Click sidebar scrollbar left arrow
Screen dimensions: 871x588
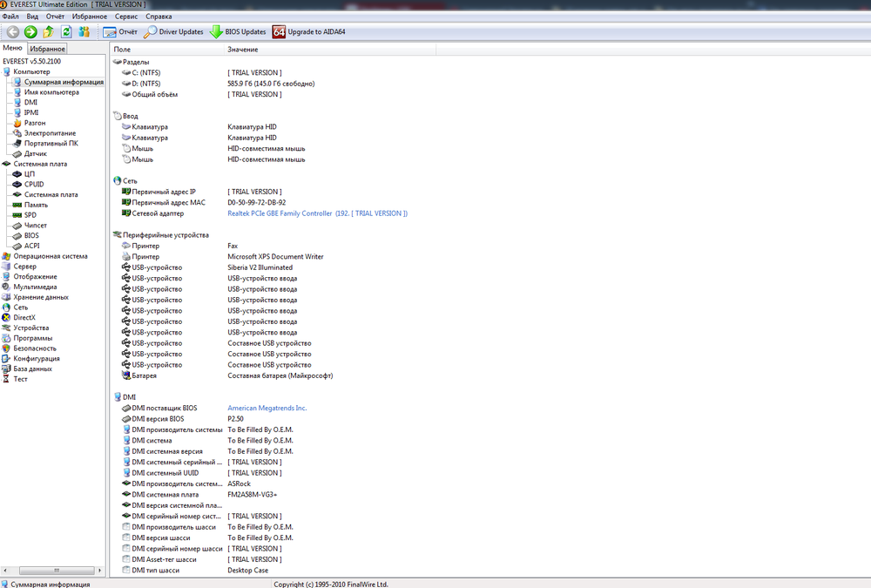5,571
